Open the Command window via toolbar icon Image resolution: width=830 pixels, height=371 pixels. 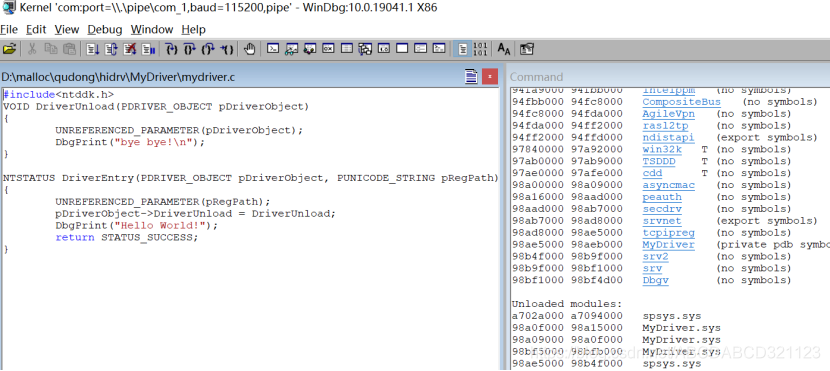[x=273, y=49]
